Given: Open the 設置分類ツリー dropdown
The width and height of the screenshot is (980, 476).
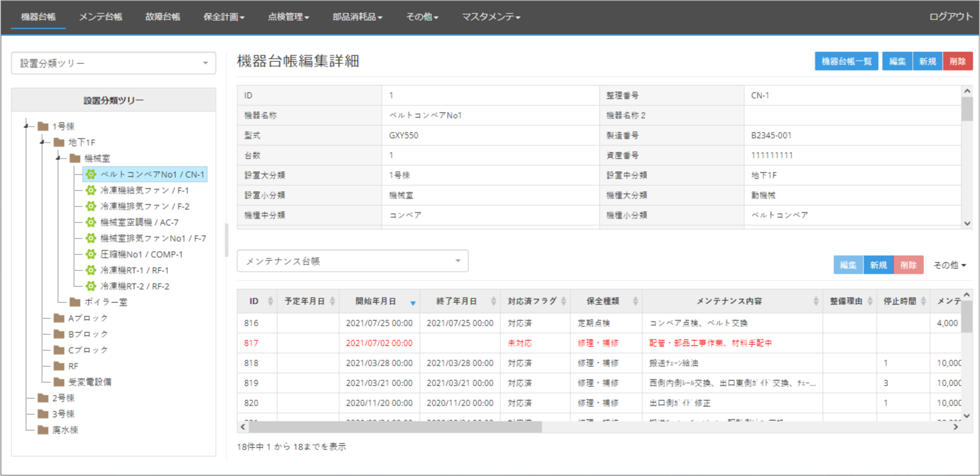Looking at the screenshot, I should 113,63.
